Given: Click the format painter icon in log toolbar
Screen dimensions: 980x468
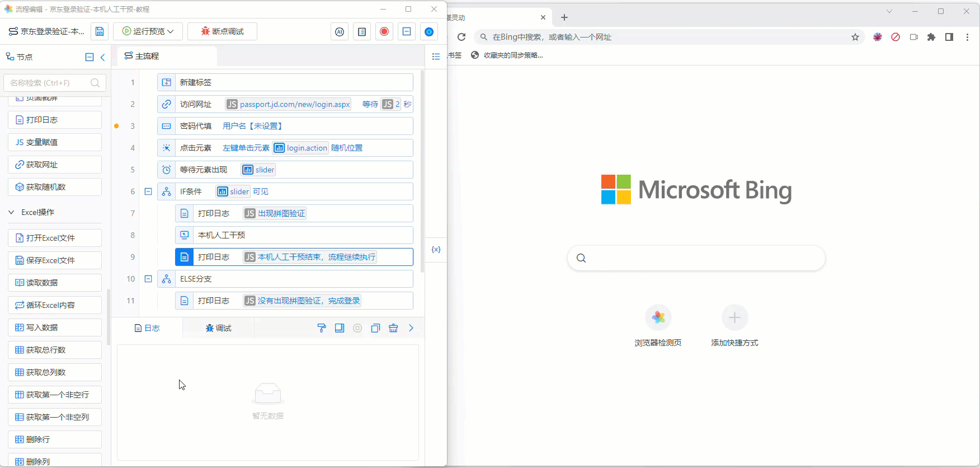Looking at the screenshot, I should pyautogui.click(x=322, y=328).
